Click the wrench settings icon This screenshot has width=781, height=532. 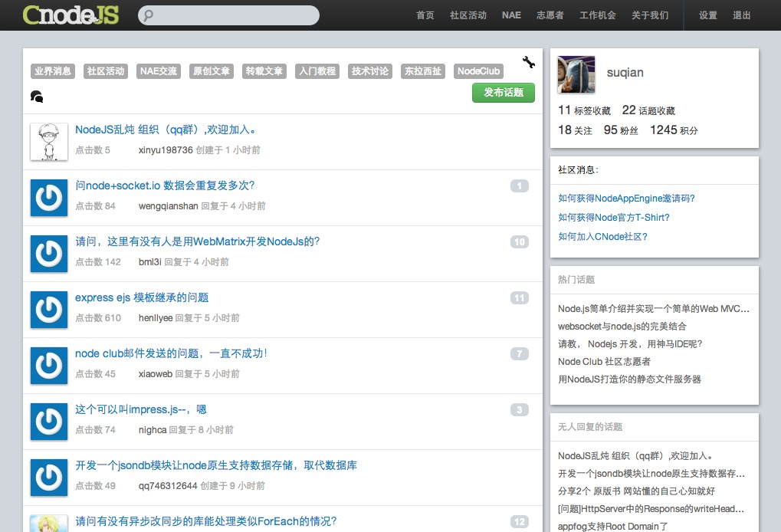[528, 63]
